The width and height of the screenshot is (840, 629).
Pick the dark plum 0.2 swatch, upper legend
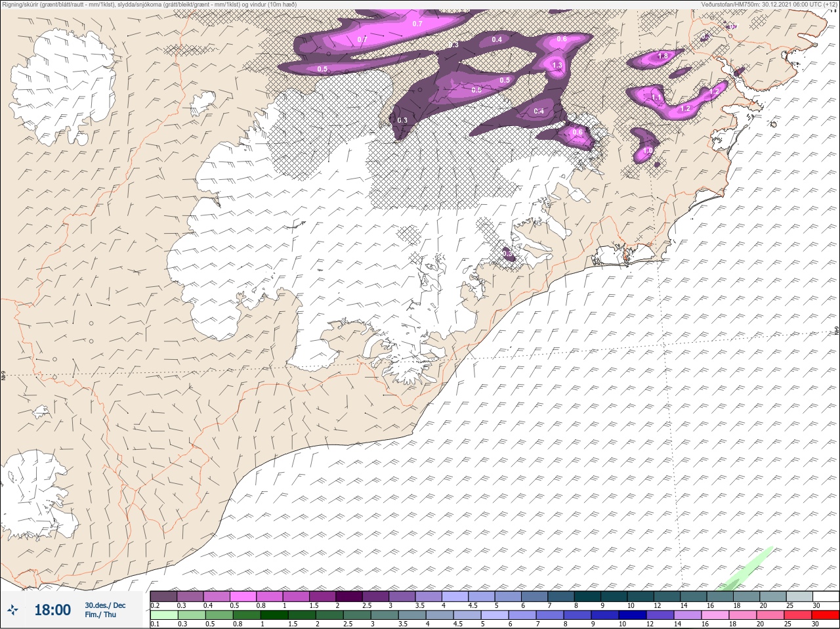tap(163, 596)
